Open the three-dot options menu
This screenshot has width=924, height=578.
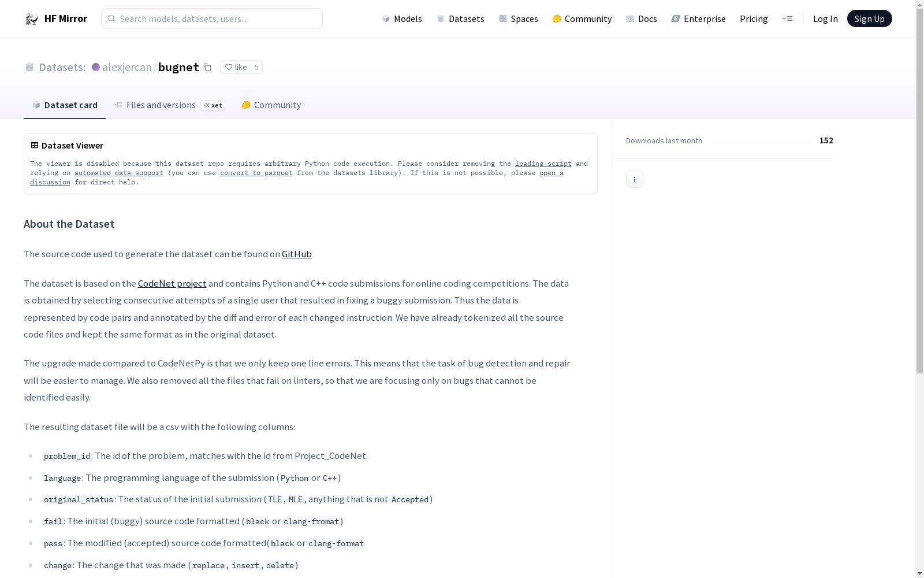(x=634, y=179)
